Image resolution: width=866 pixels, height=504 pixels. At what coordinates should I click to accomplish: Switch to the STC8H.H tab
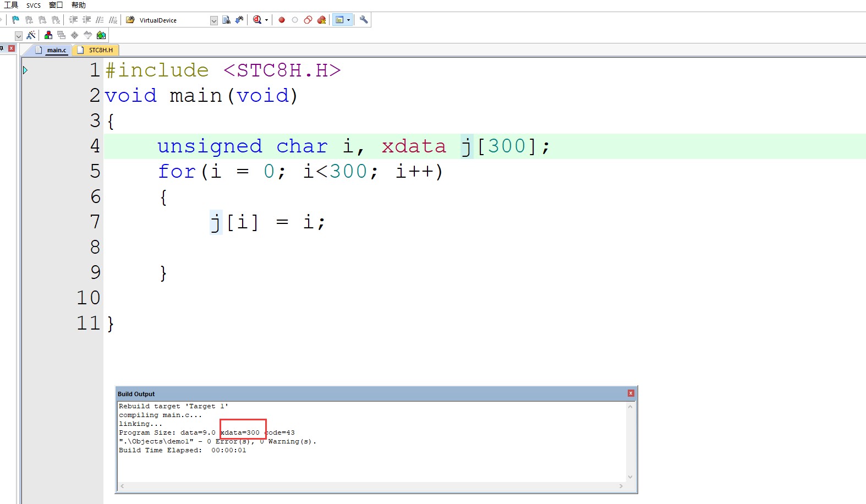(97, 50)
